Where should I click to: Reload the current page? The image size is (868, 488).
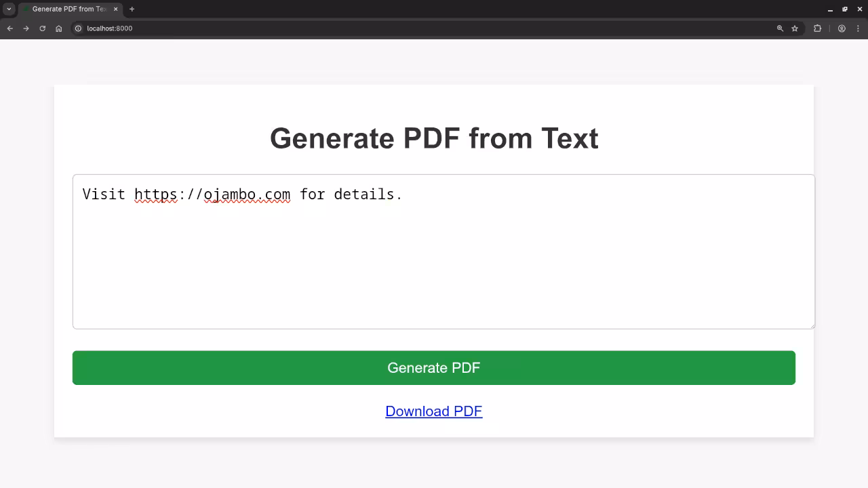coord(42,28)
